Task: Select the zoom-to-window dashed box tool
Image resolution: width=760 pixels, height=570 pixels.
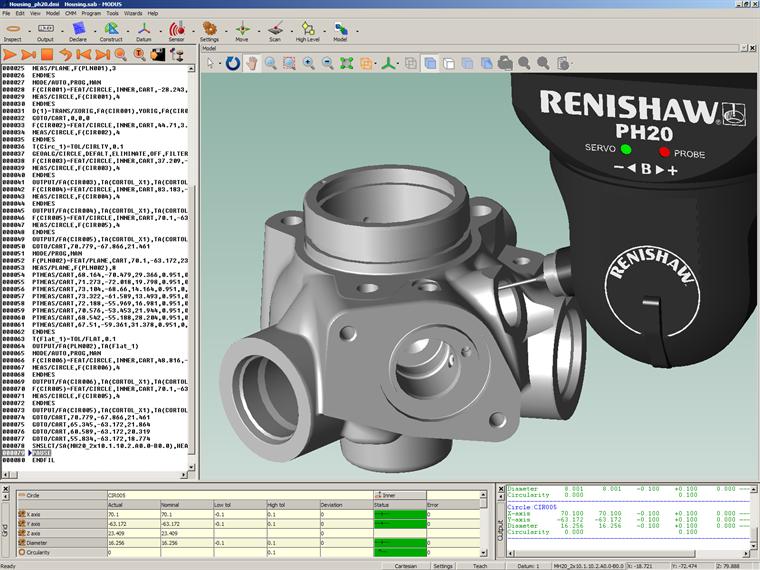Action: tap(289, 63)
